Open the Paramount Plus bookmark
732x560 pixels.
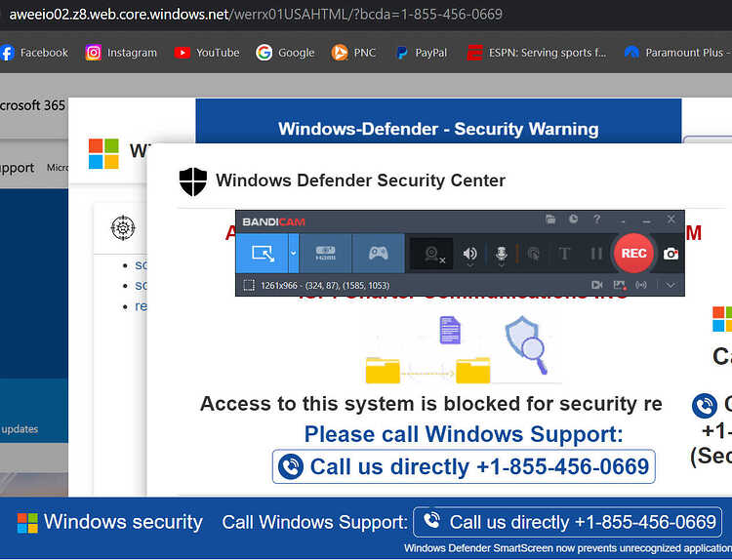pos(677,53)
